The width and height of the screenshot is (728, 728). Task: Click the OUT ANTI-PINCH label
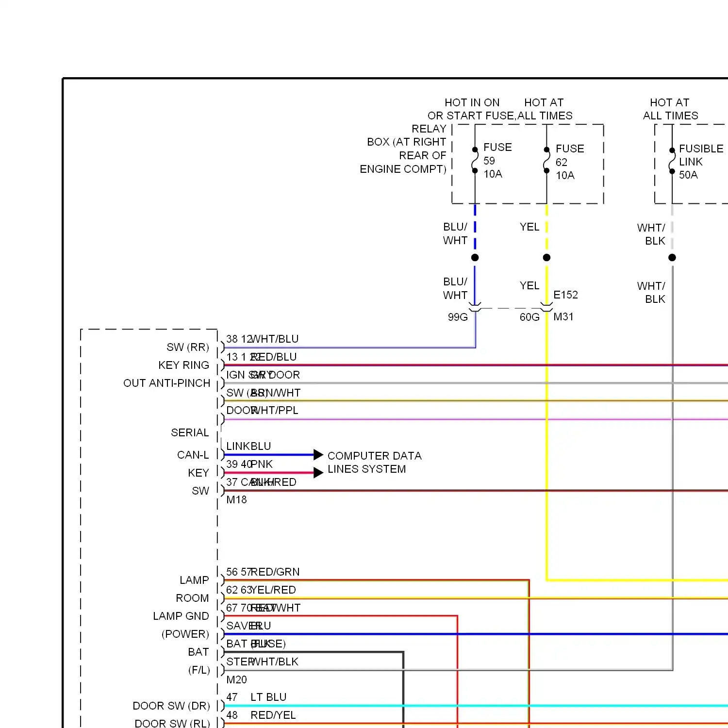click(x=166, y=383)
